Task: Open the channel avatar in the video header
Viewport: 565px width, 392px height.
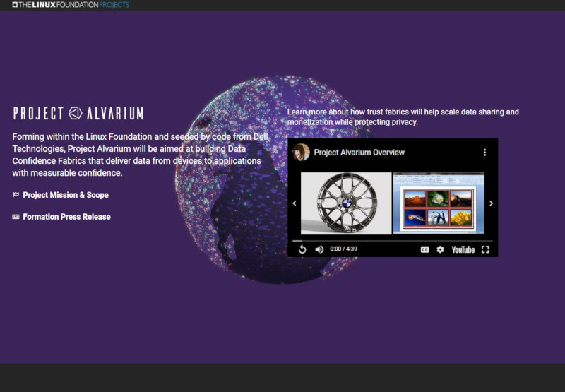Action: coord(301,153)
